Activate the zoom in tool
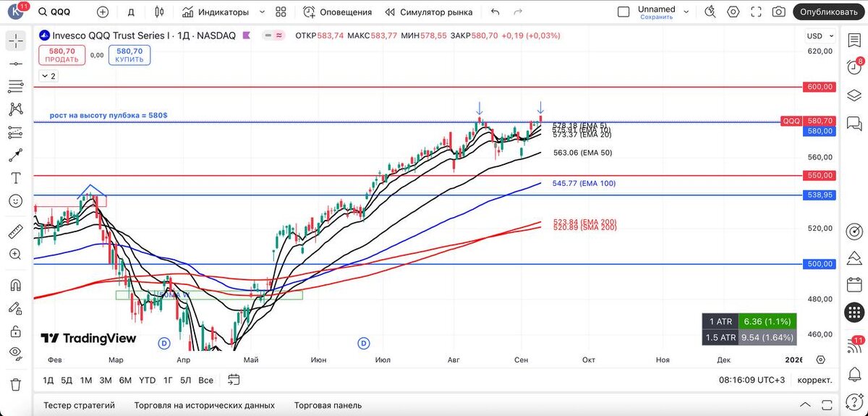868x416 pixels. click(15, 254)
